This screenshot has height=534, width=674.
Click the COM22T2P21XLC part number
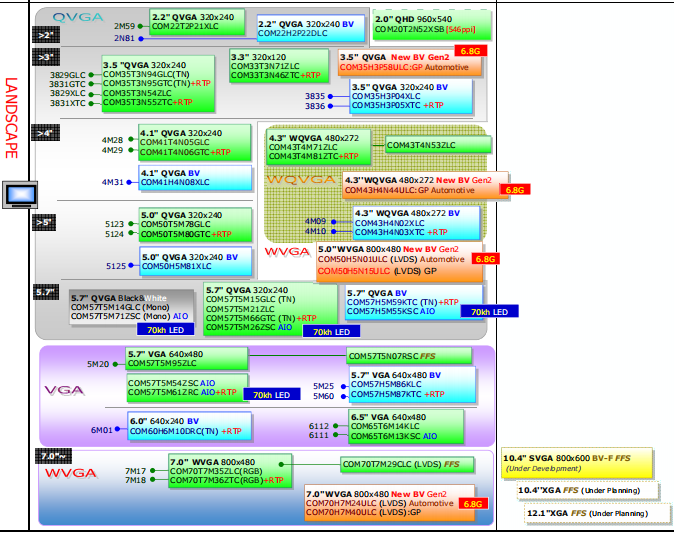tap(185, 26)
